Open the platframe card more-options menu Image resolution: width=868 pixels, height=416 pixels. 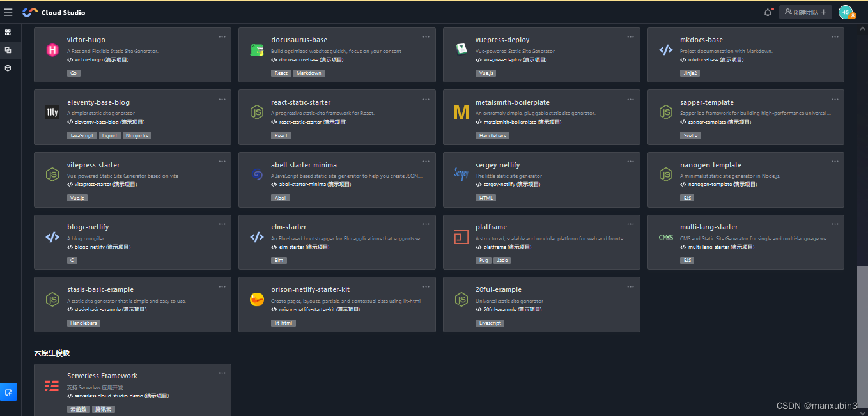coord(631,224)
